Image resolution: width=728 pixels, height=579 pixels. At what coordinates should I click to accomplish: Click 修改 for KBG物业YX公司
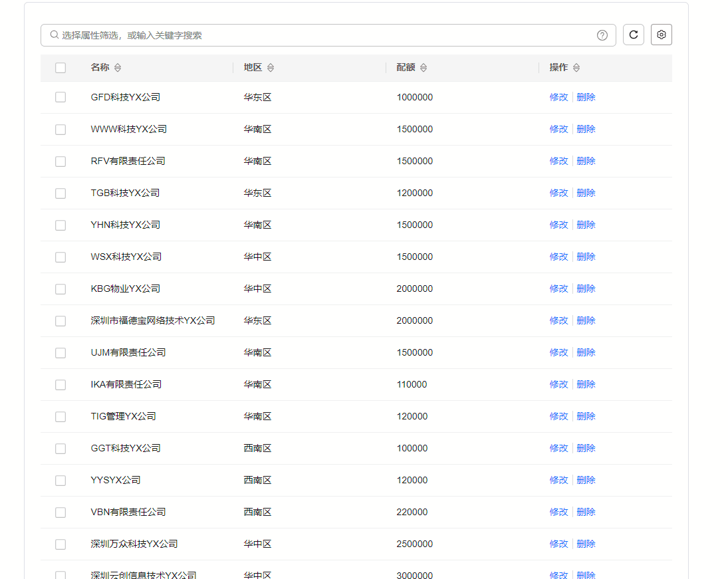pyautogui.click(x=558, y=289)
